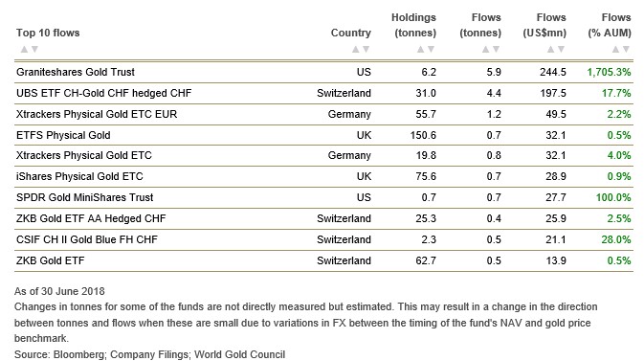Sort Country column ascending arrow
Screen dimensions: 644x361
point(356,50)
